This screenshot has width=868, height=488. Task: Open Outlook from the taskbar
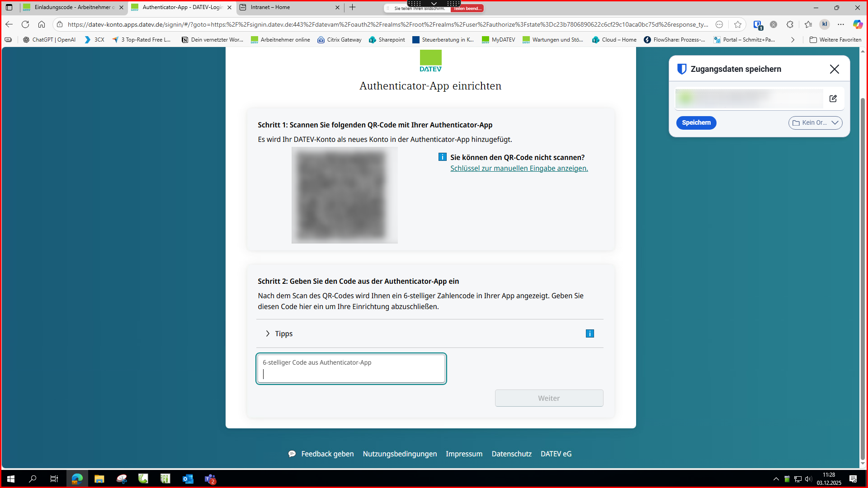click(188, 479)
